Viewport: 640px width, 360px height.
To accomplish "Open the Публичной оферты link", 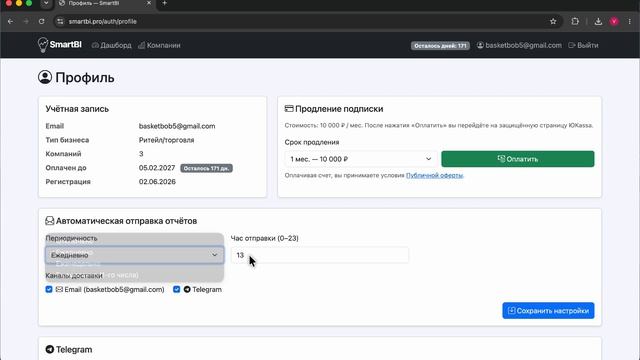I will tap(434, 175).
